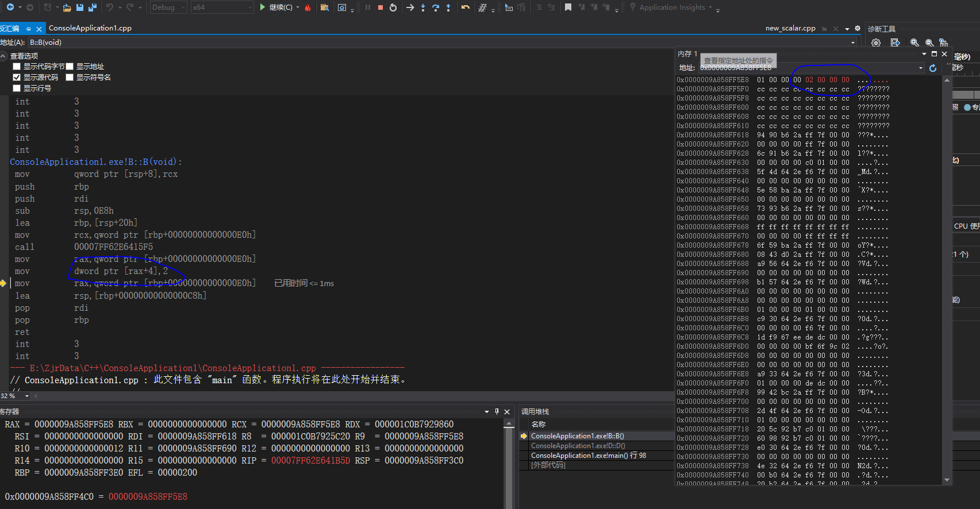Switch to new_scalar.cpp tab
Viewport: 980px width, 509px height.
pos(790,28)
